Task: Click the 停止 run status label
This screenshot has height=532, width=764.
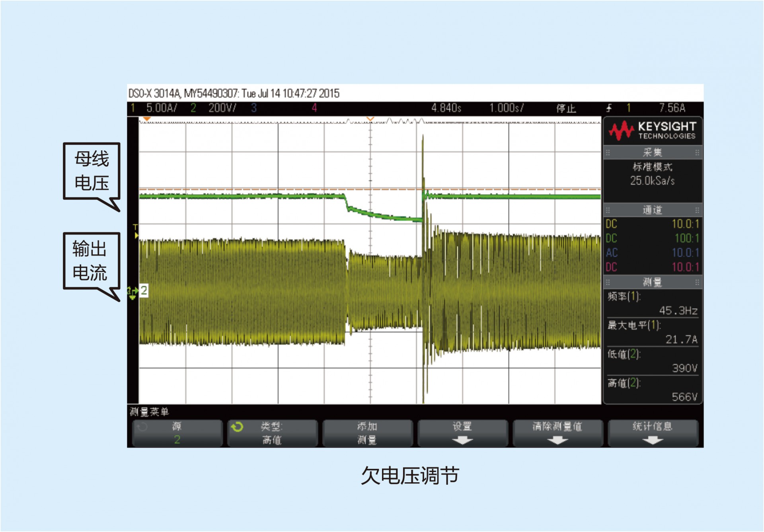Action: coord(566,108)
